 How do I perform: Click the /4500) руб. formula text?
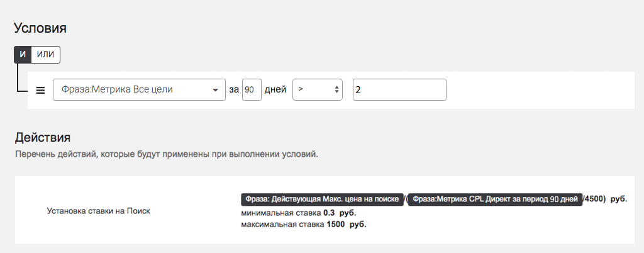tap(604, 200)
